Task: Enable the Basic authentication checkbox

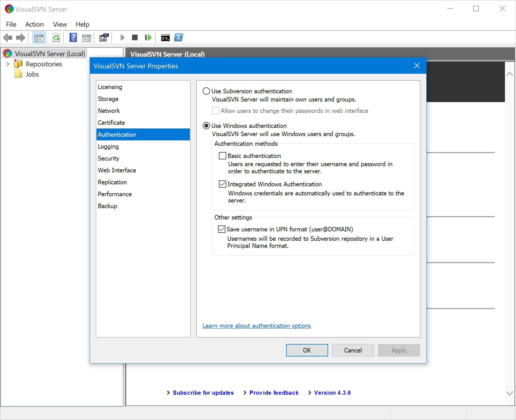Action: point(223,156)
